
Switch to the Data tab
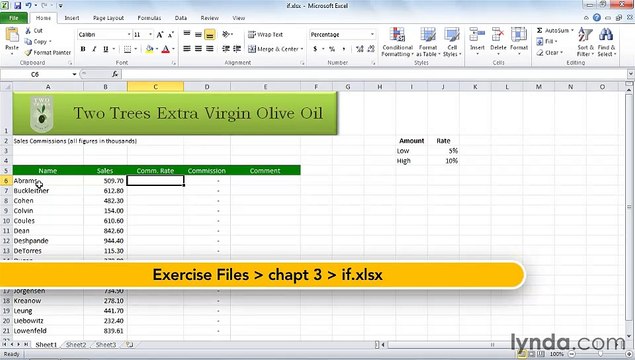181,18
